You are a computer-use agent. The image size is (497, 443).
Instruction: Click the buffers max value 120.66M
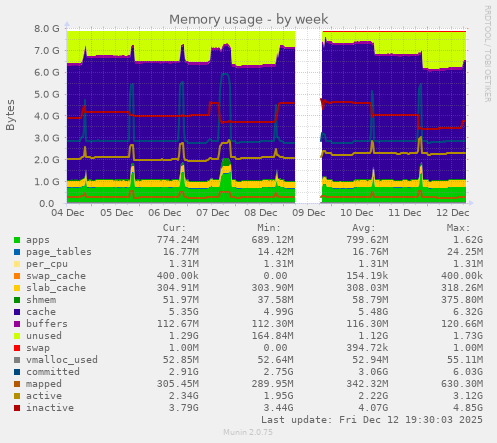(x=462, y=324)
